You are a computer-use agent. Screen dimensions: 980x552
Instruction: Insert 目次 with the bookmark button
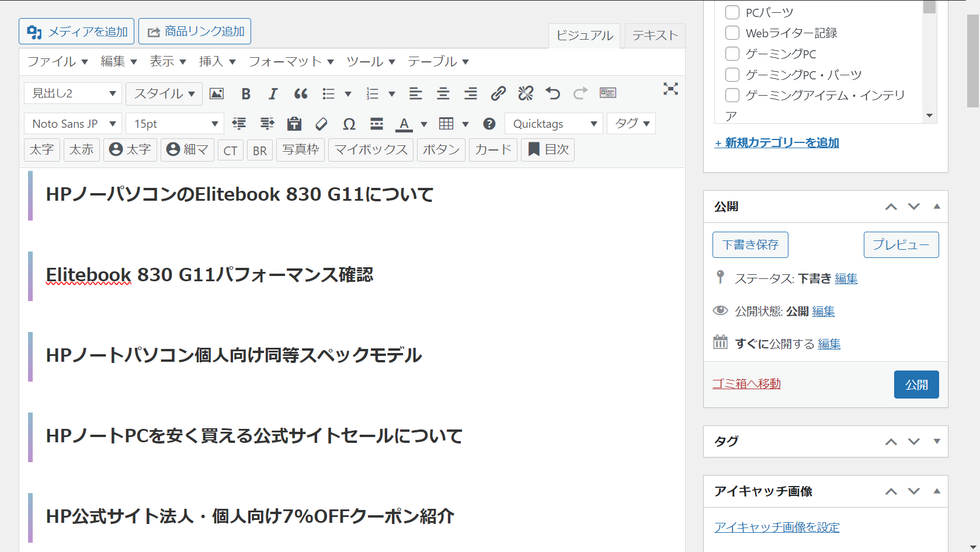[548, 150]
